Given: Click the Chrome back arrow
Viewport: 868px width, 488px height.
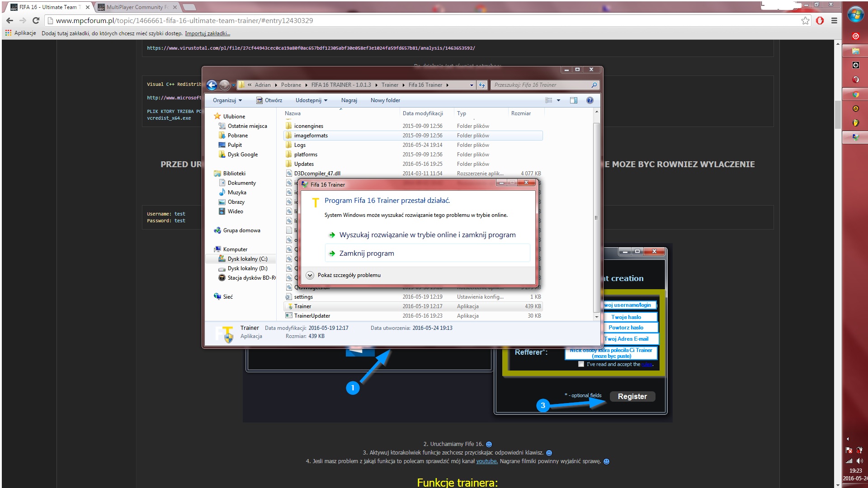Looking at the screenshot, I should (10, 20).
